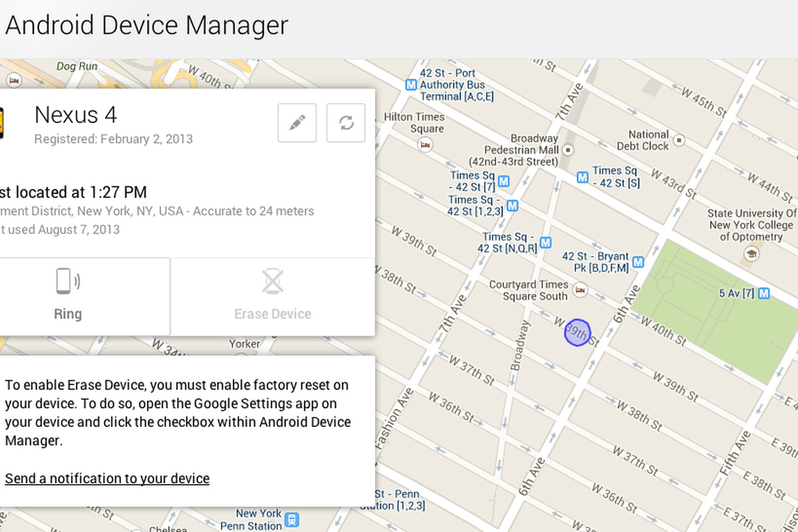
Task: Click Port Authority Bus Terminal metro icon
Action: click(x=411, y=85)
